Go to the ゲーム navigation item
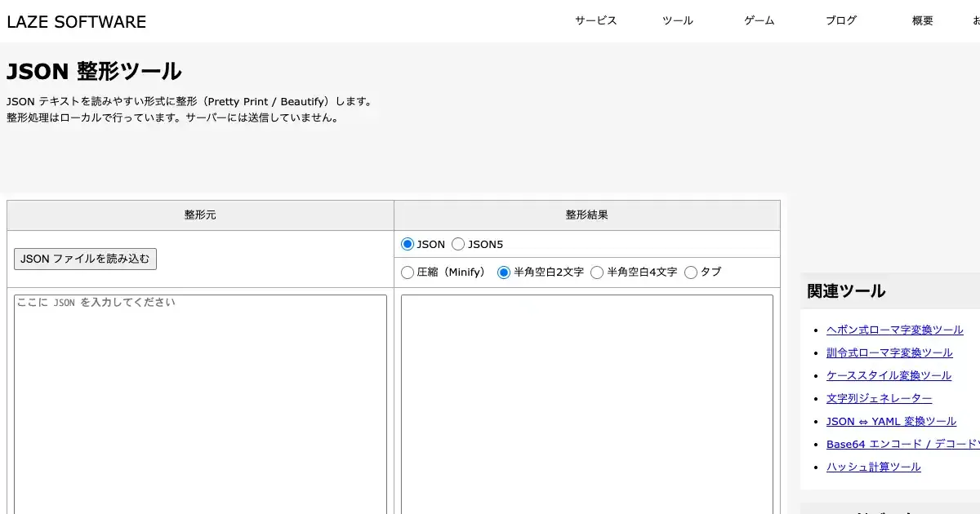980x514 pixels. [x=759, y=21]
